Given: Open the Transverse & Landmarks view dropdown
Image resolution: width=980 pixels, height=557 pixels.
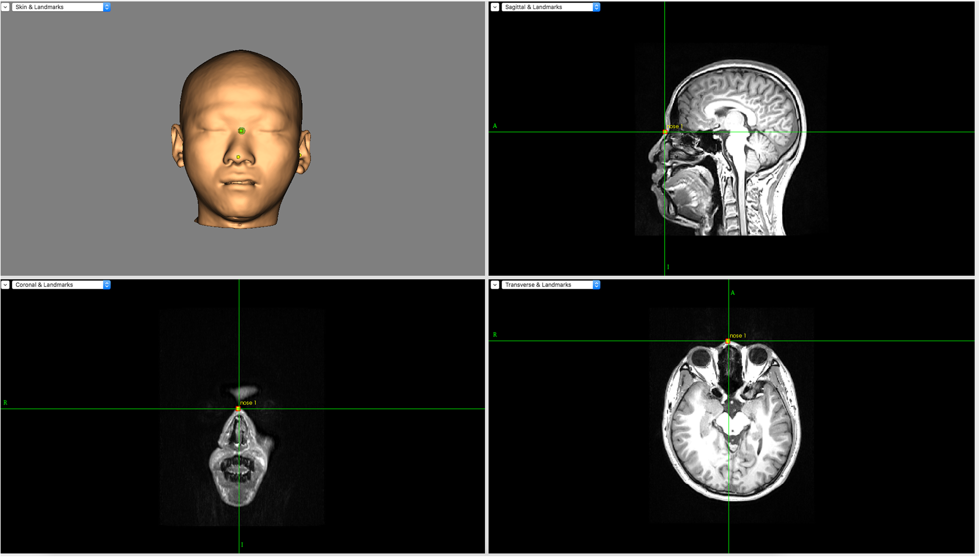Looking at the screenshot, I should [551, 285].
